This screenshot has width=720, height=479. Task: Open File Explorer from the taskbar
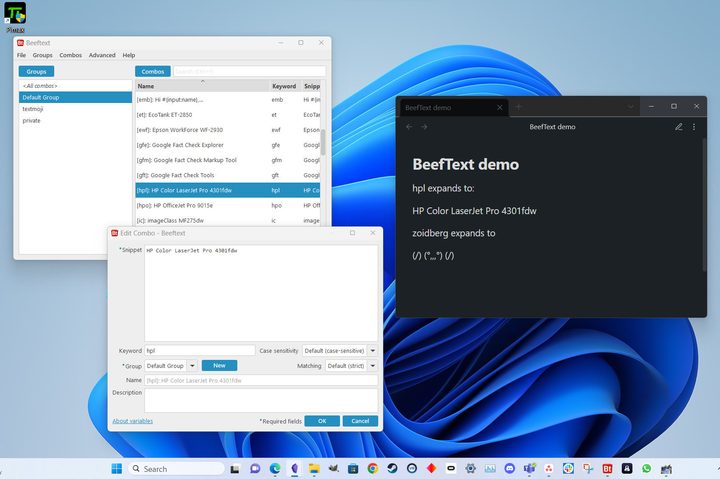coord(314,468)
